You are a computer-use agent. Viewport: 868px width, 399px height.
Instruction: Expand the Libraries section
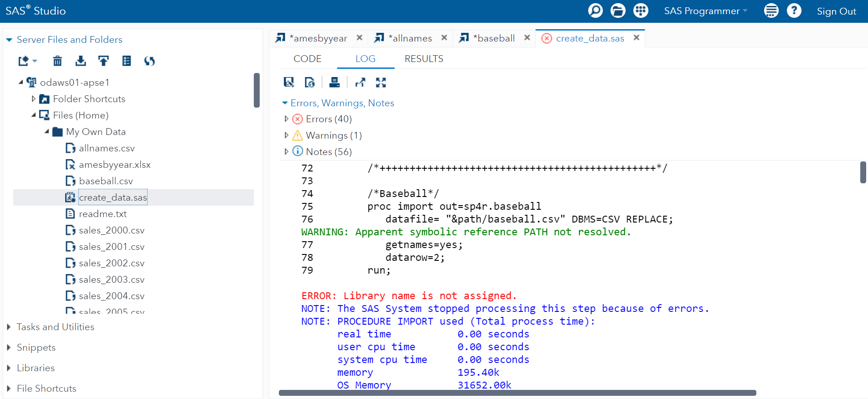click(x=36, y=368)
